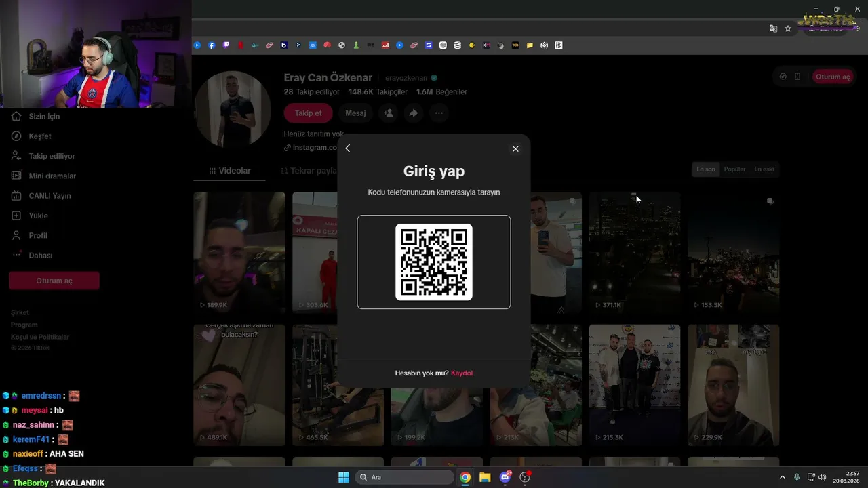Viewport: 868px width, 488px height.
Task: Click the translate page icon
Action: (773, 28)
